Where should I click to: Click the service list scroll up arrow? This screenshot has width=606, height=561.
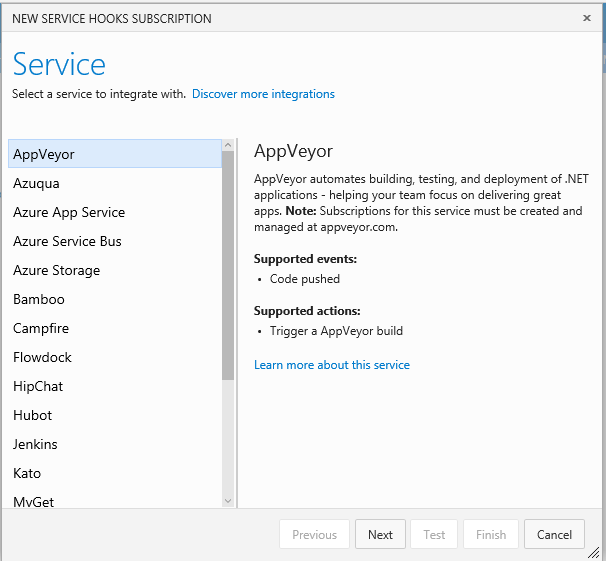(228, 145)
